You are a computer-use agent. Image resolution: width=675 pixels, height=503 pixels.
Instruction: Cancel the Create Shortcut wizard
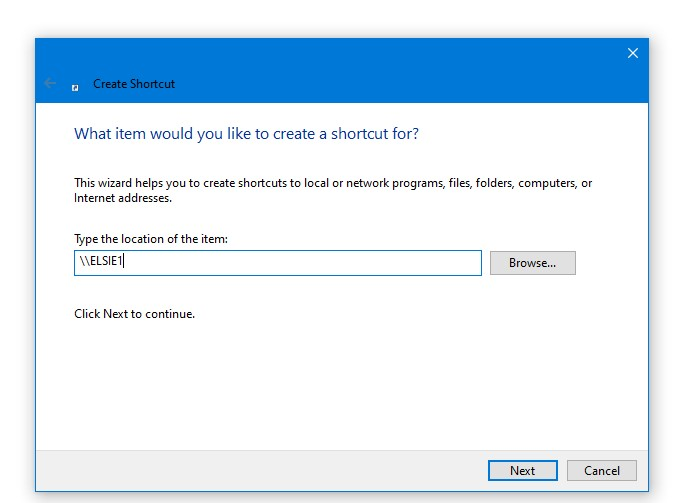pyautogui.click(x=601, y=470)
